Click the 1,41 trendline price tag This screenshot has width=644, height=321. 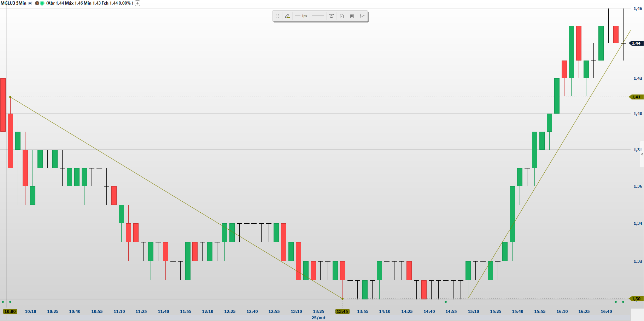click(x=636, y=97)
